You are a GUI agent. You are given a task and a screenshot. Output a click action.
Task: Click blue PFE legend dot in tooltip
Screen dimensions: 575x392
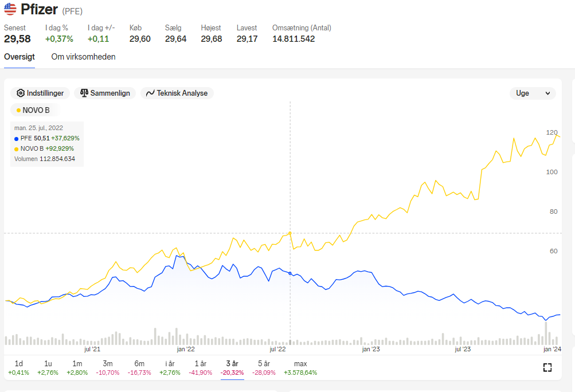click(16, 139)
